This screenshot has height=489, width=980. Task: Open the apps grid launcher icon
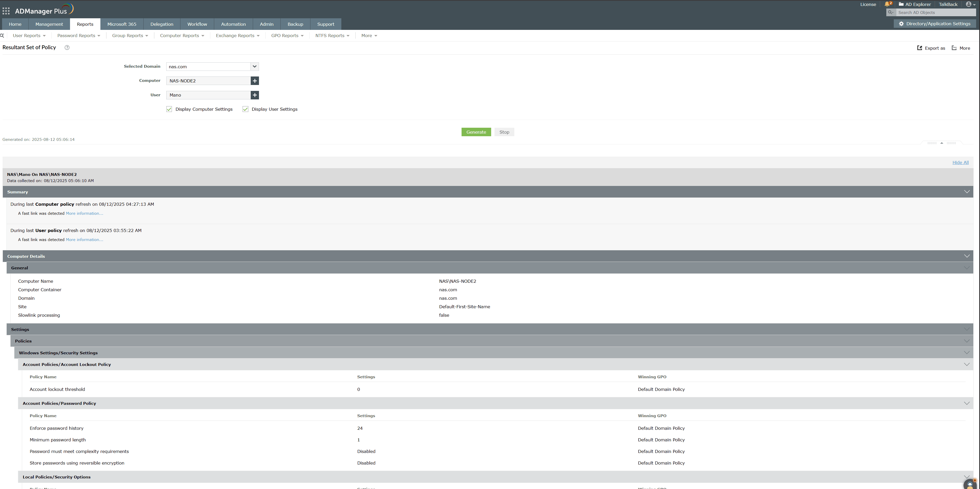pyautogui.click(x=6, y=11)
